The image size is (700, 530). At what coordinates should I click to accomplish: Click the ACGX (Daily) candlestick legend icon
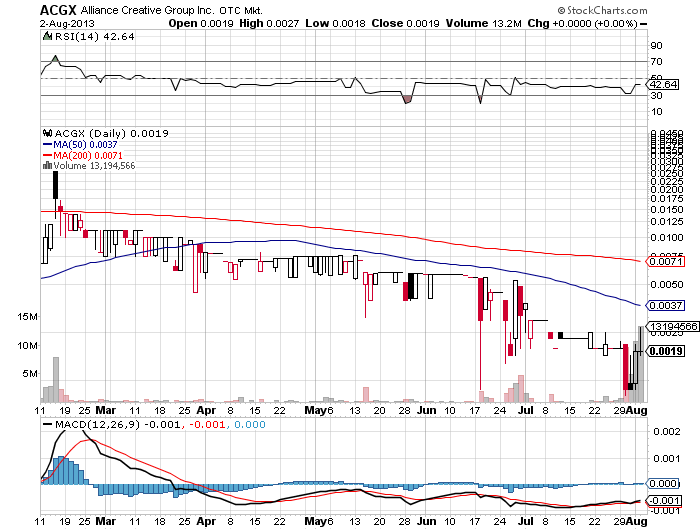coord(44,133)
